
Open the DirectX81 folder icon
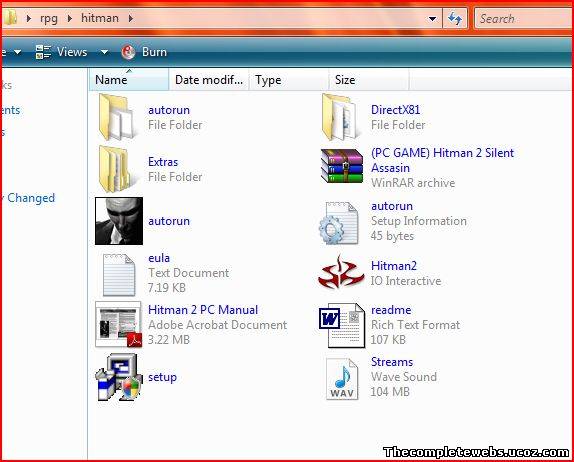click(339, 117)
